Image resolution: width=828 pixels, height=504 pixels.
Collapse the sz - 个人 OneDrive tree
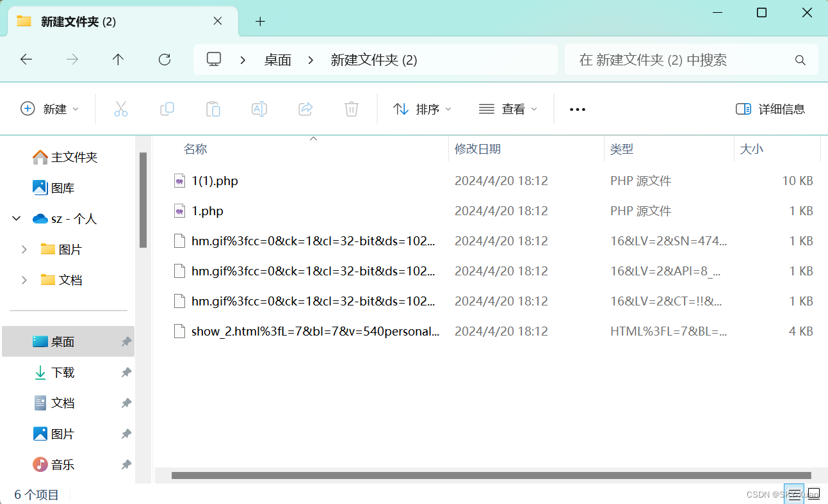tap(16, 218)
